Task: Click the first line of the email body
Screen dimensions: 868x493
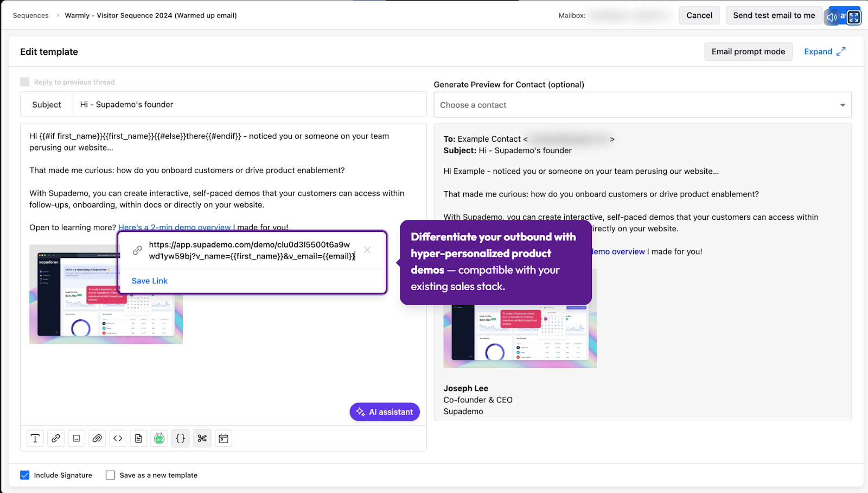Action: pyautogui.click(x=209, y=136)
